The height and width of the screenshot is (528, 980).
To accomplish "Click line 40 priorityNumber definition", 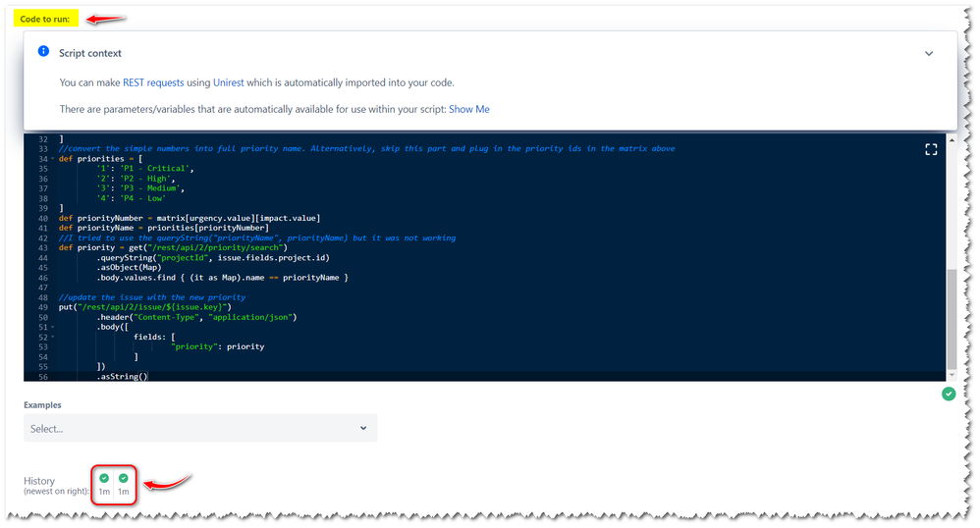I will (x=190, y=218).
